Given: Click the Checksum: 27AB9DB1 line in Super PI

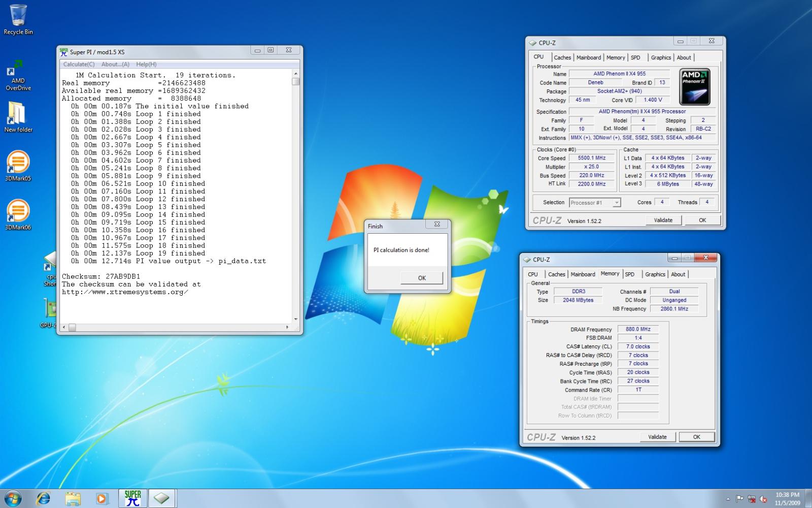Looking at the screenshot, I should [x=101, y=276].
